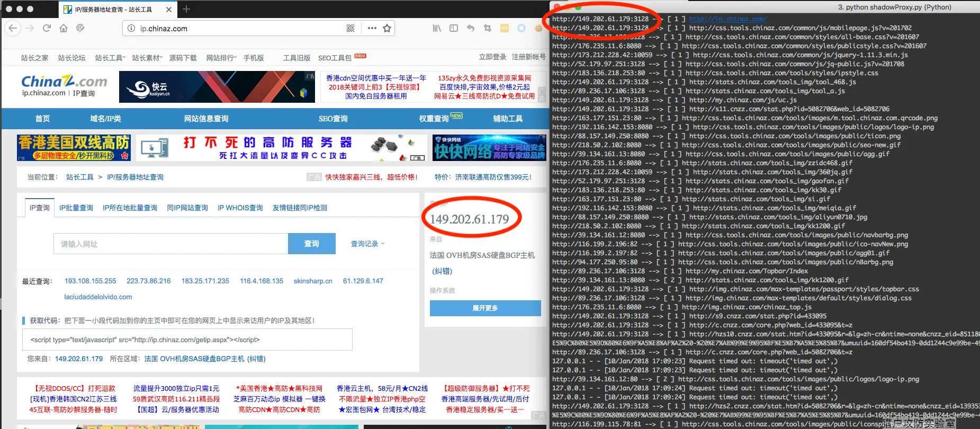980x429 pixels.
Task: Click the crop screenshot toolbar icon
Action: (x=488, y=29)
